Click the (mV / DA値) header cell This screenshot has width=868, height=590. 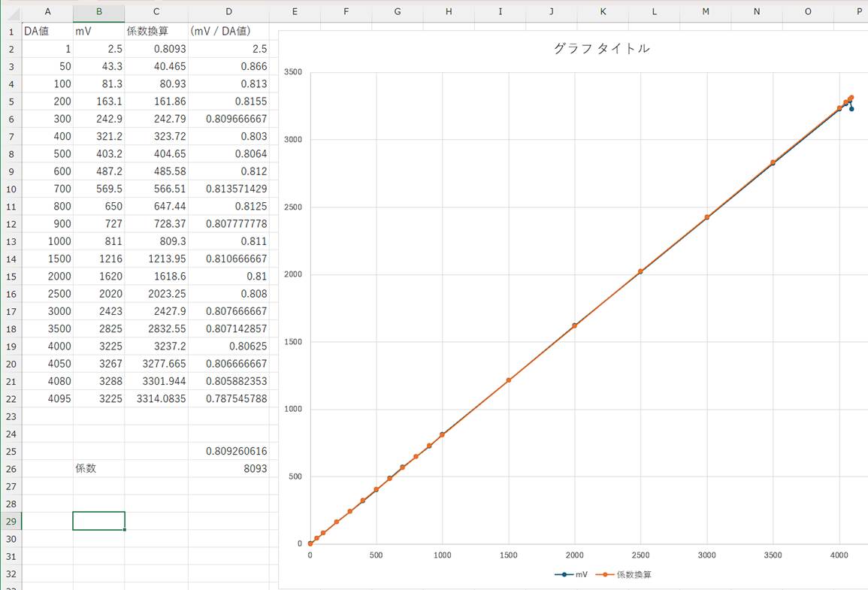[228, 32]
